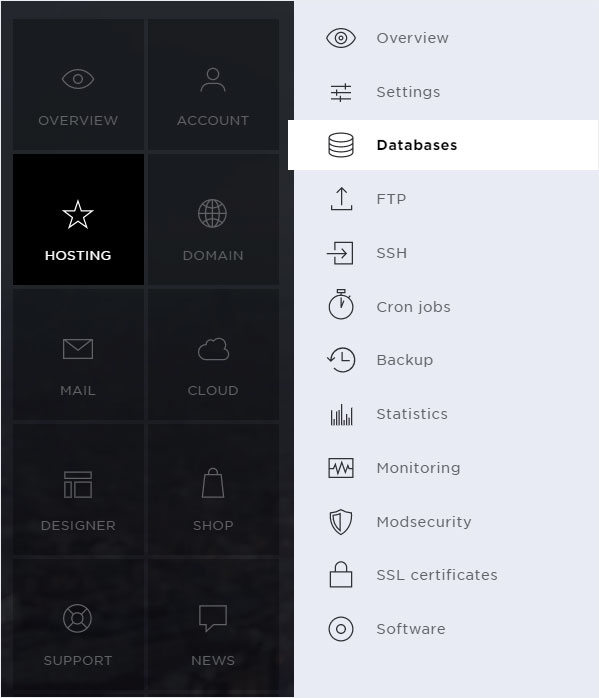Image resolution: width=599 pixels, height=698 pixels.
Task: Open the Designer layout tile
Action: (78, 490)
